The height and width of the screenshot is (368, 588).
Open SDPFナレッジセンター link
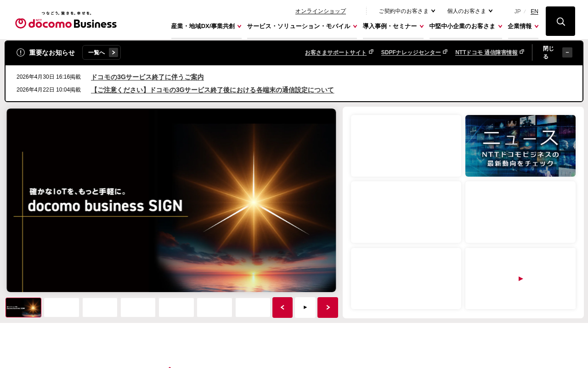[414, 52]
